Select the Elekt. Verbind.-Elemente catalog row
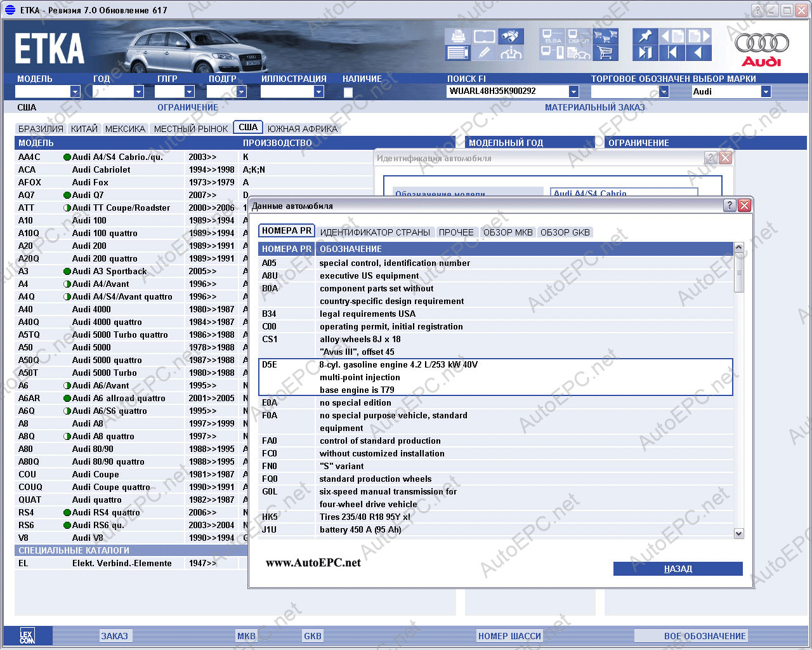The height and width of the screenshot is (650, 812). point(130,563)
